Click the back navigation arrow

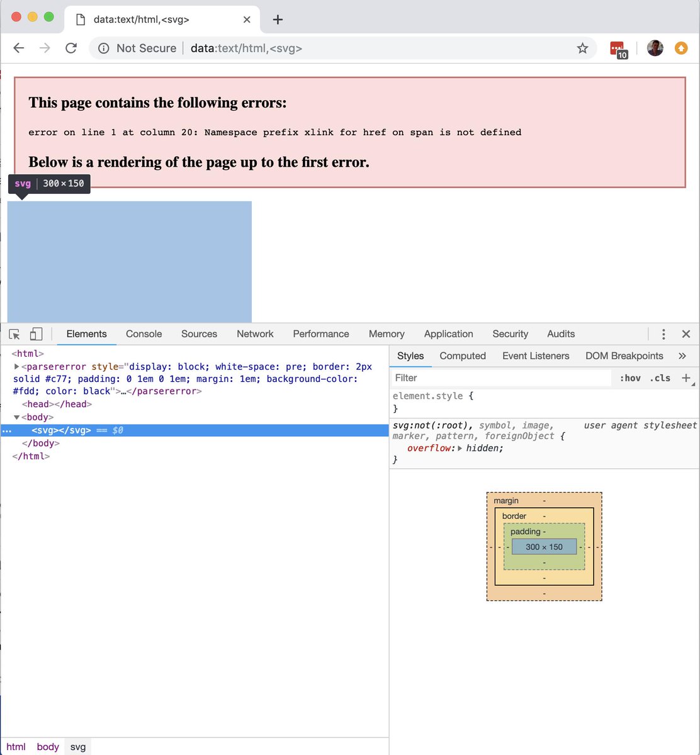19,48
